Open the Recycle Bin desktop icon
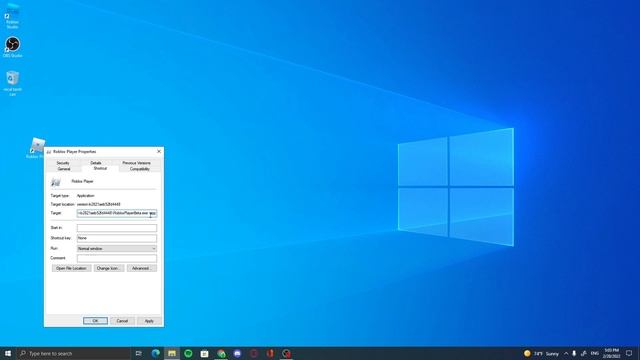This screenshot has height=360, width=640. [12, 83]
